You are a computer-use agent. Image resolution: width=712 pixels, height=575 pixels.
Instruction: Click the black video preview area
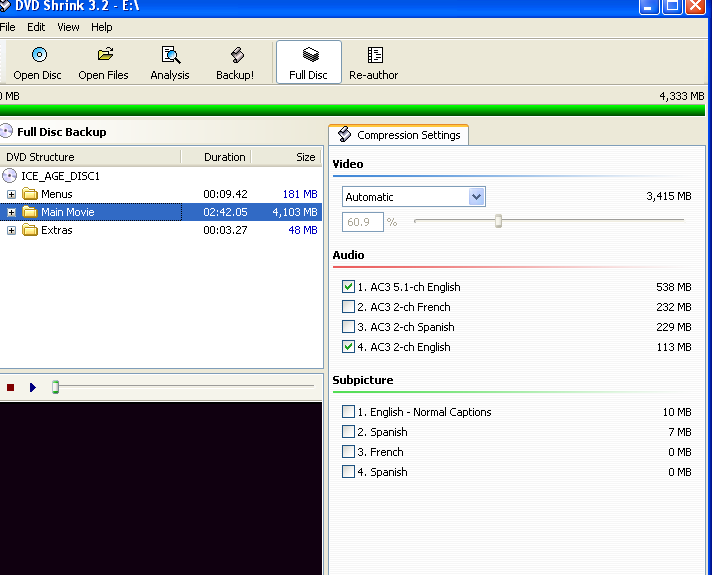tap(161, 488)
